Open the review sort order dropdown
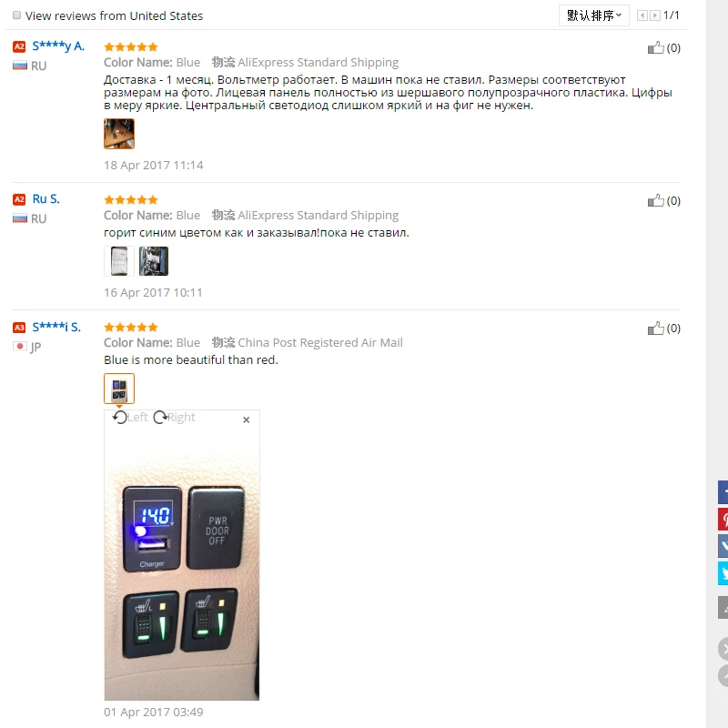 tap(594, 15)
